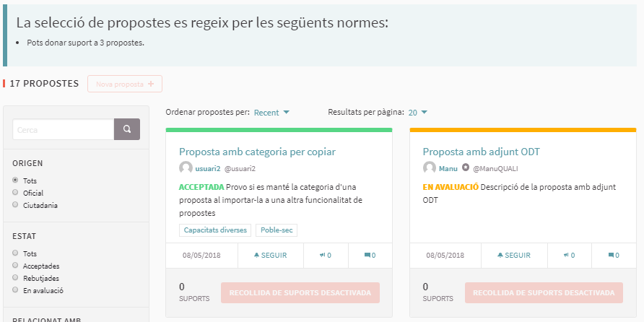Click the Nova proposta button

click(x=125, y=84)
